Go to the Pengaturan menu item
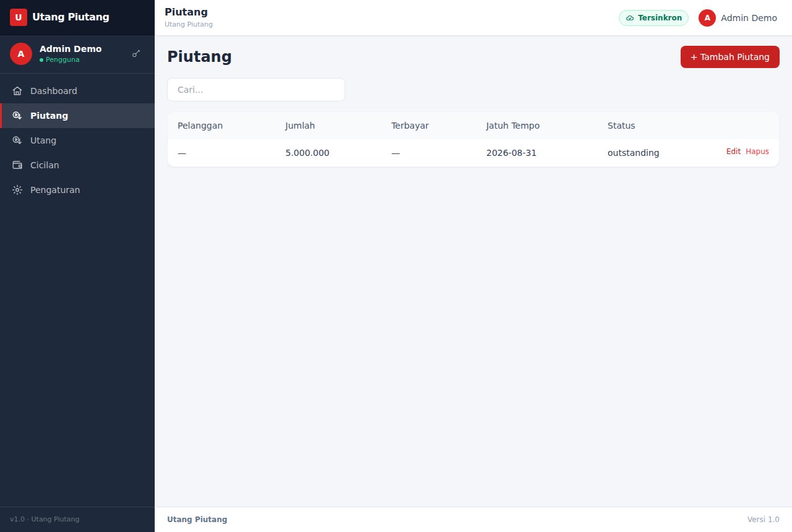Viewport: 792px width, 532px height. coord(77,190)
